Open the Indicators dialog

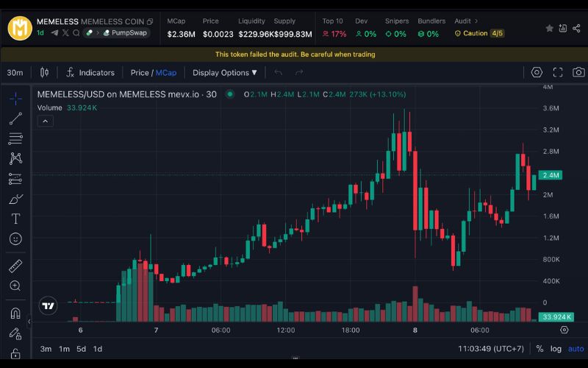point(90,72)
